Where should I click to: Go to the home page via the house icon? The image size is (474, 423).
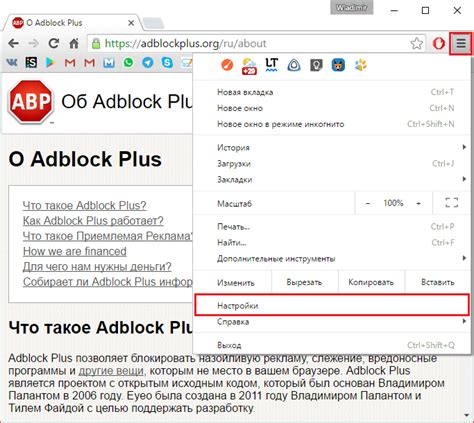point(74,43)
